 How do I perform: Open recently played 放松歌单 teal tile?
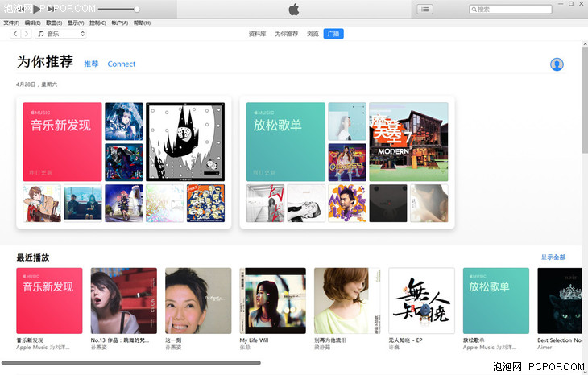[496, 300]
